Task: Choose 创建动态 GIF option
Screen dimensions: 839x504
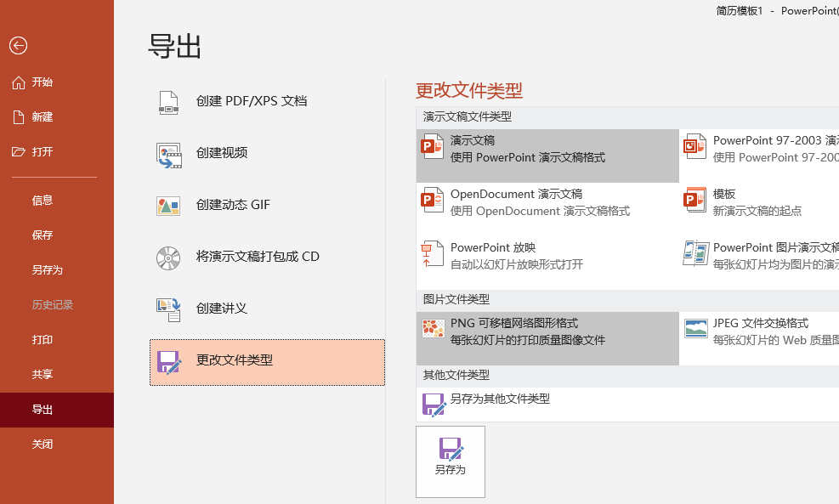Action: pyautogui.click(x=267, y=205)
